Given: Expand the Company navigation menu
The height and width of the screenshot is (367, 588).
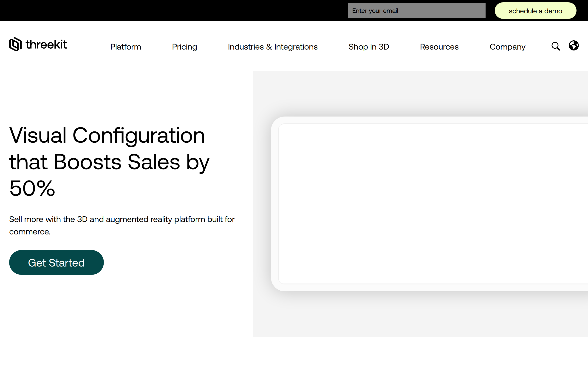Looking at the screenshot, I should click(507, 47).
